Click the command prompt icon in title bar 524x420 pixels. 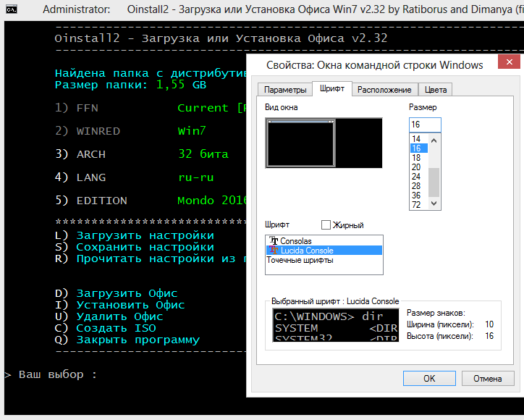pyautogui.click(x=12, y=9)
